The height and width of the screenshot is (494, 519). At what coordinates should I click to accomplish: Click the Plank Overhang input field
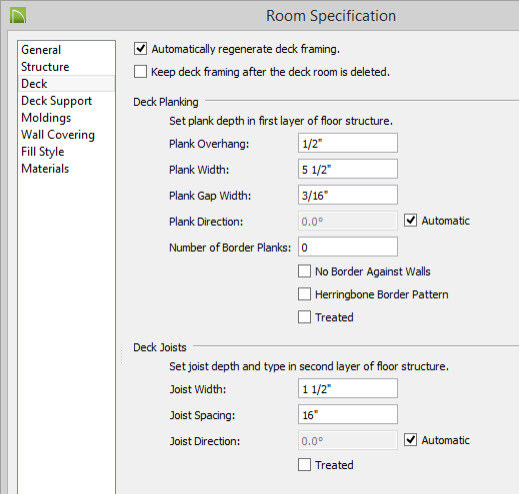point(348,143)
